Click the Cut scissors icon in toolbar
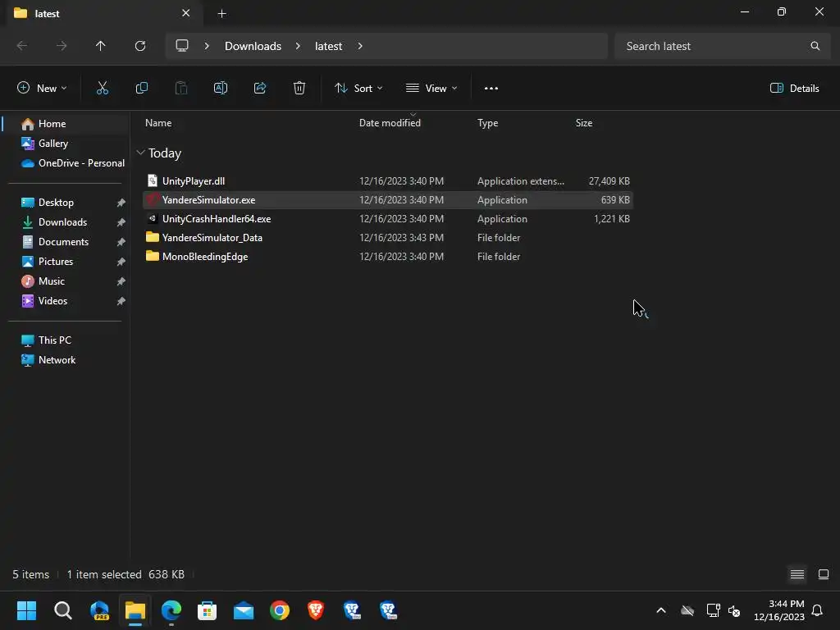Image resolution: width=840 pixels, height=630 pixels. [103, 89]
